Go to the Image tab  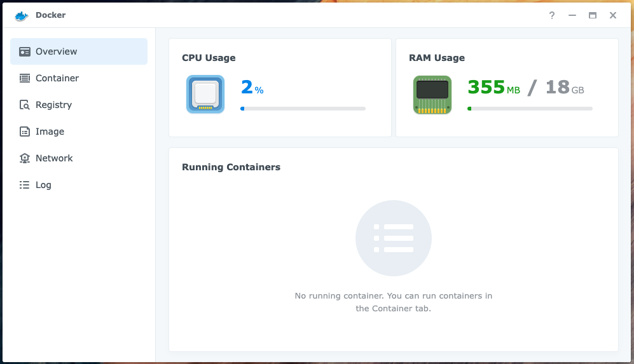click(x=50, y=131)
